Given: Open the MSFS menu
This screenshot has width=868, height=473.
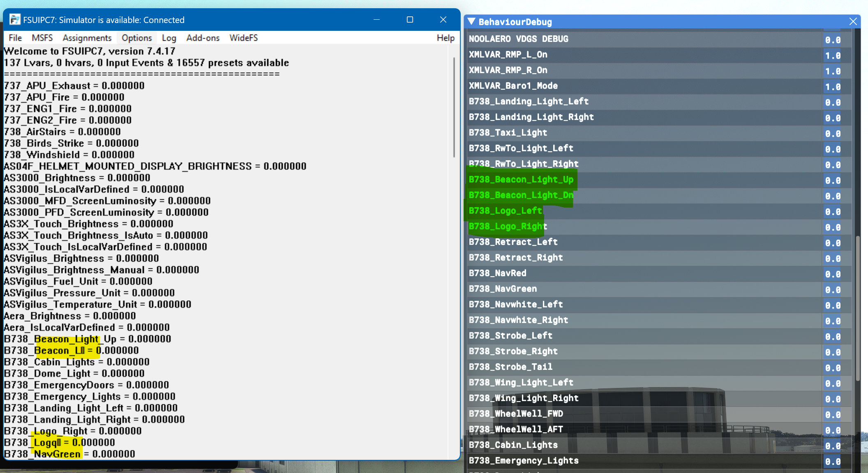Looking at the screenshot, I should click(42, 38).
